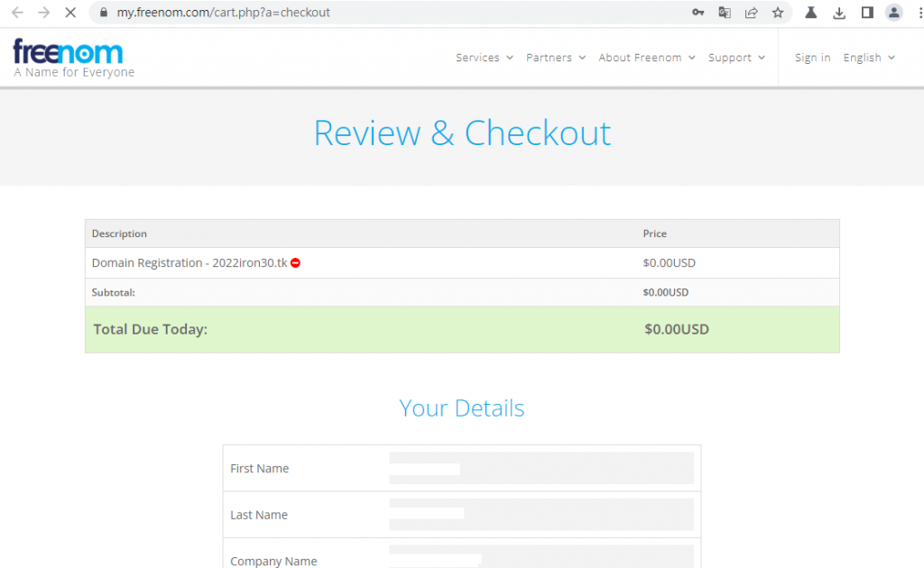The height and width of the screenshot is (568, 924).
Task: Click the First Name field
Action: click(x=541, y=468)
